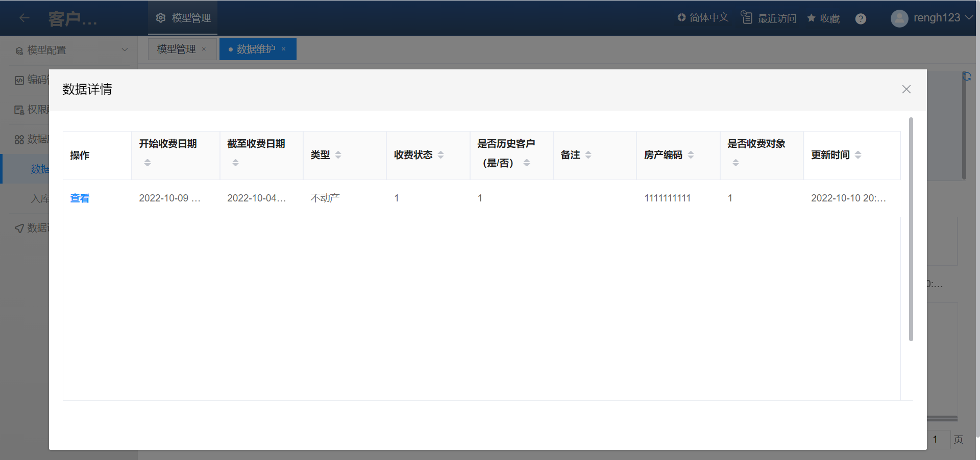Switch language via 简体中文
The height and width of the screenshot is (460, 980).
pyautogui.click(x=703, y=18)
